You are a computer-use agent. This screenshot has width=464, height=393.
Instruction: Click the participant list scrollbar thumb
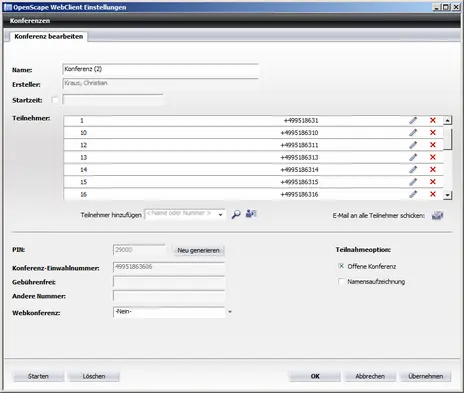click(448, 139)
